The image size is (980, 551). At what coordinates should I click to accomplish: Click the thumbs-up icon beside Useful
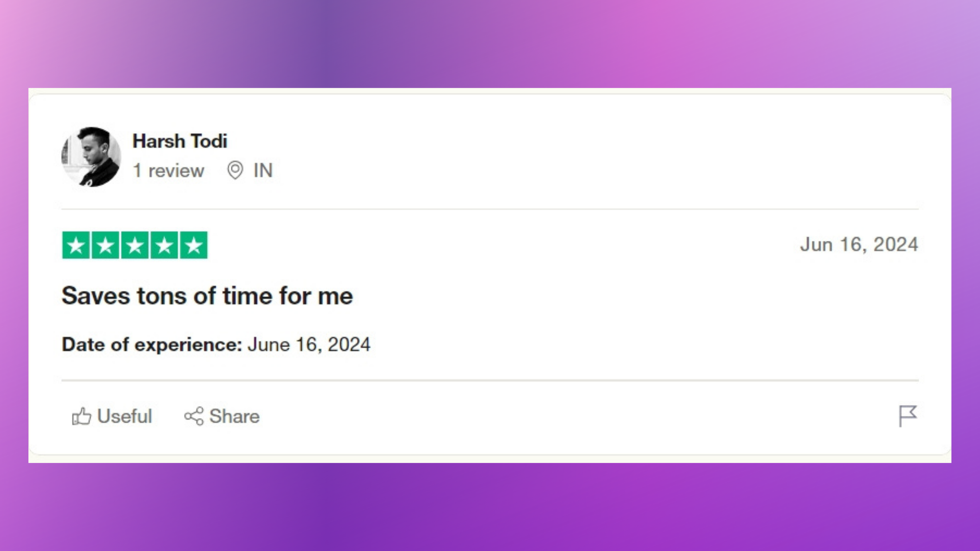[81, 416]
